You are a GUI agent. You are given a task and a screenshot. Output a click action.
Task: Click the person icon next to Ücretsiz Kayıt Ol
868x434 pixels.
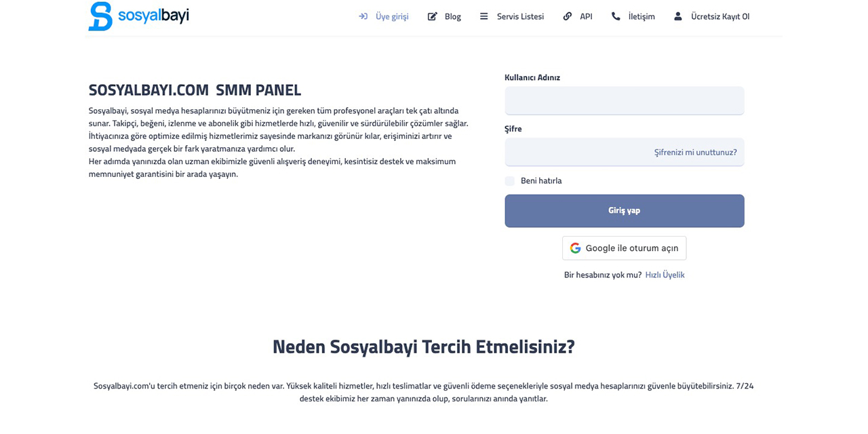[677, 16]
